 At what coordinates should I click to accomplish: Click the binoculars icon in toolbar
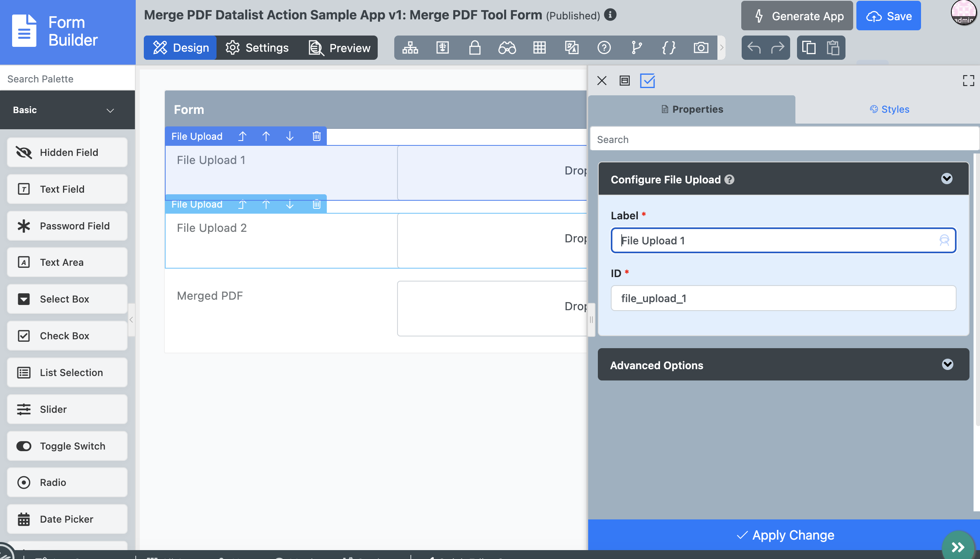[x=507, y=48]
